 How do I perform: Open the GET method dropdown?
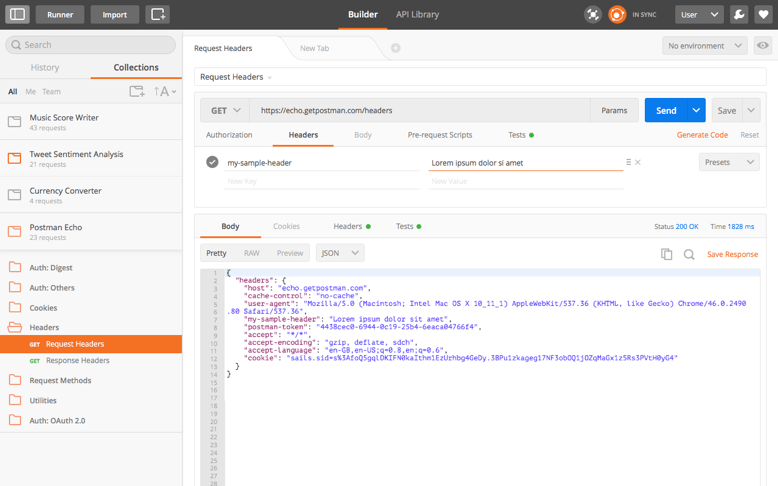[x=225, y=111]
